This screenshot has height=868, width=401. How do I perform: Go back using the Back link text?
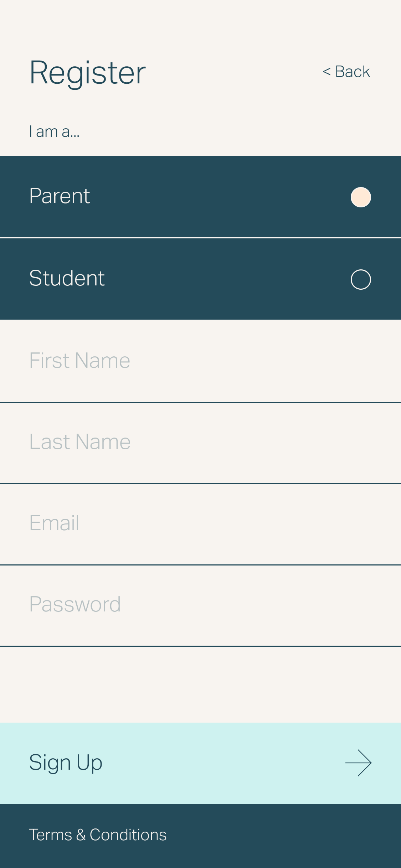click(x=353, y=72)
